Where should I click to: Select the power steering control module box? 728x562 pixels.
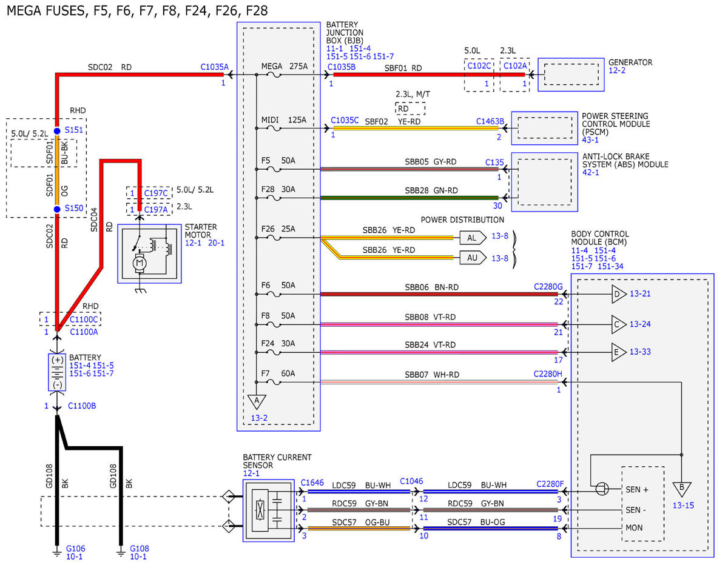point(545,128)
